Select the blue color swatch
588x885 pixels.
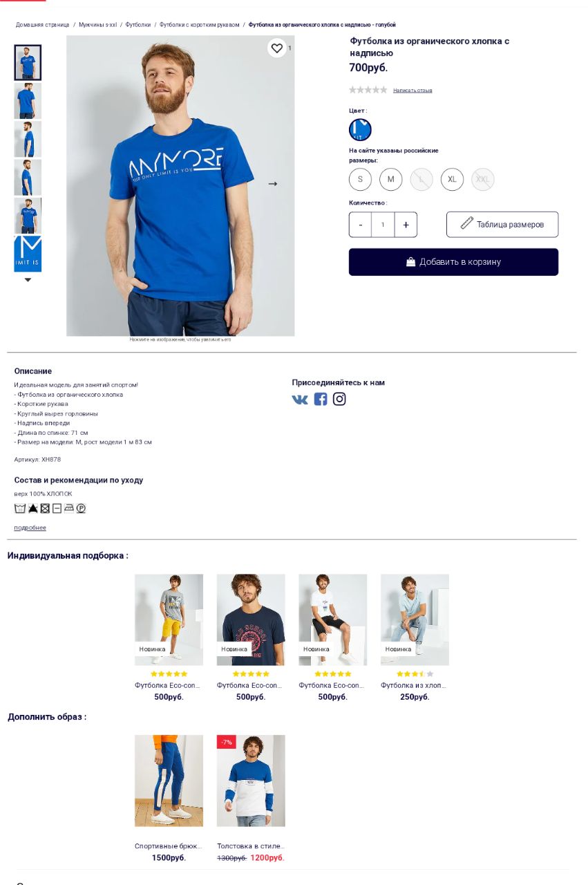coord(360,130)
